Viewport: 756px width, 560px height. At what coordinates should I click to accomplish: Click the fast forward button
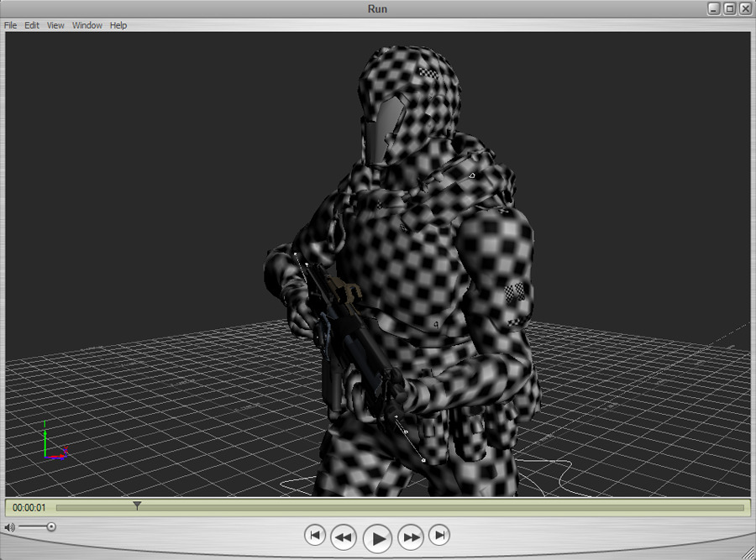tap(411, 536)
